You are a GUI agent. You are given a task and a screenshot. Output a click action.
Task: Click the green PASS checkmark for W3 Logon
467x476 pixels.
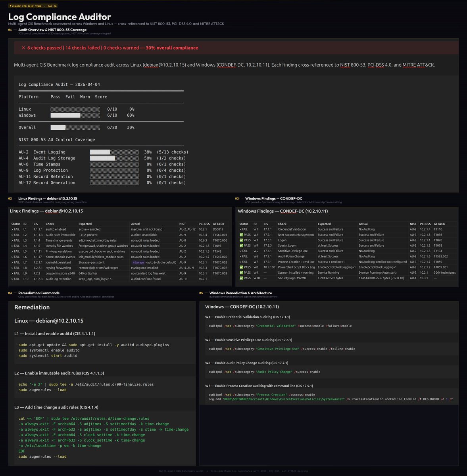(x=241, y=240)
